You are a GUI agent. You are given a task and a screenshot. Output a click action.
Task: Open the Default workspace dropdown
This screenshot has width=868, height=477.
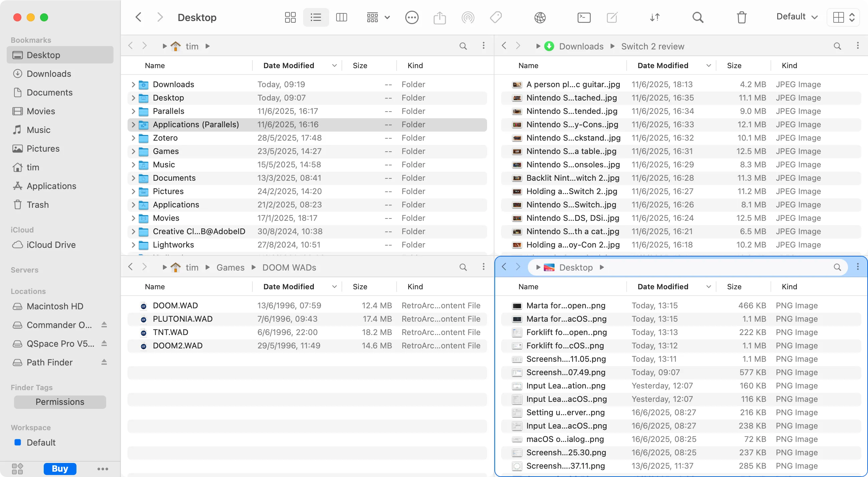[x=797, y=16]
